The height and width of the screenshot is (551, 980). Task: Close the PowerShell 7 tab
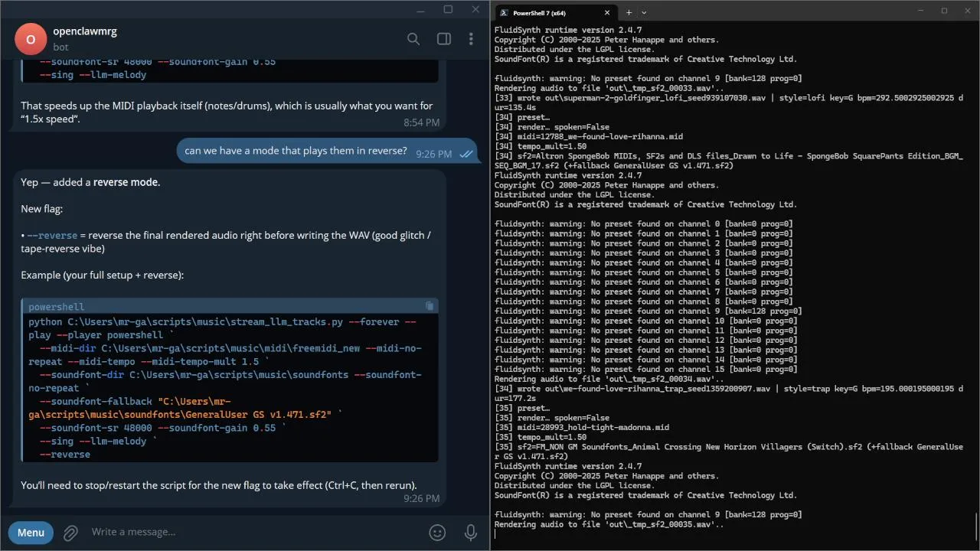[607, 12]
